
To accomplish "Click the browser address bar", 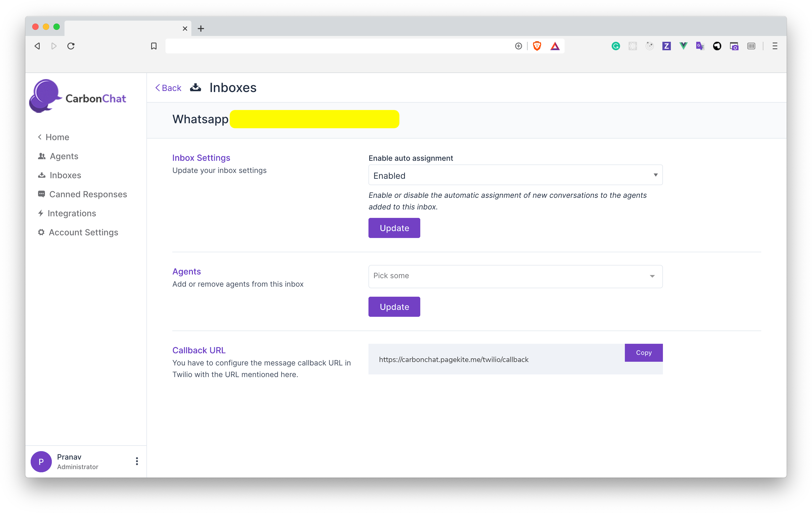I will coord(337,46).
